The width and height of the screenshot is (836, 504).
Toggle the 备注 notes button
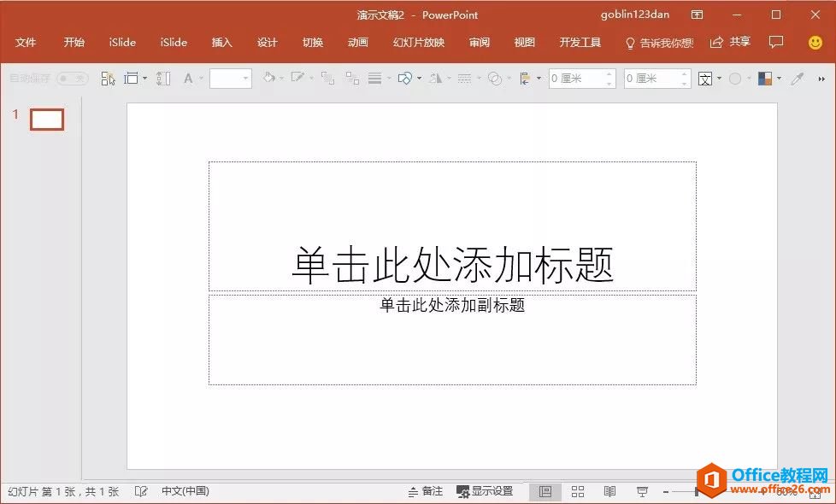[426, 491]
